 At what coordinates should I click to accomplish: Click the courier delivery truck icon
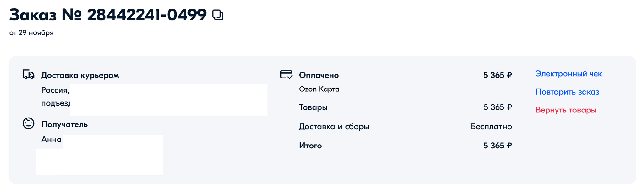(x=28, y=75)
